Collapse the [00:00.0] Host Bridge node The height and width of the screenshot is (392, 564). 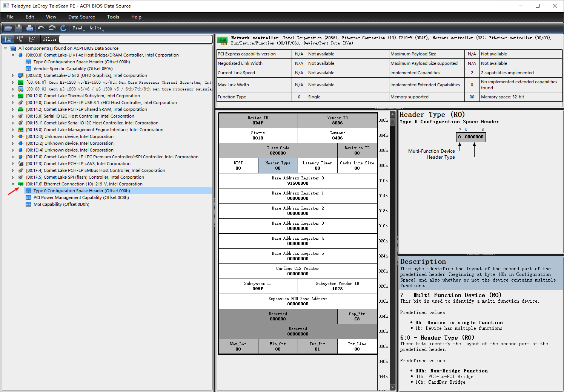point(13,55)
